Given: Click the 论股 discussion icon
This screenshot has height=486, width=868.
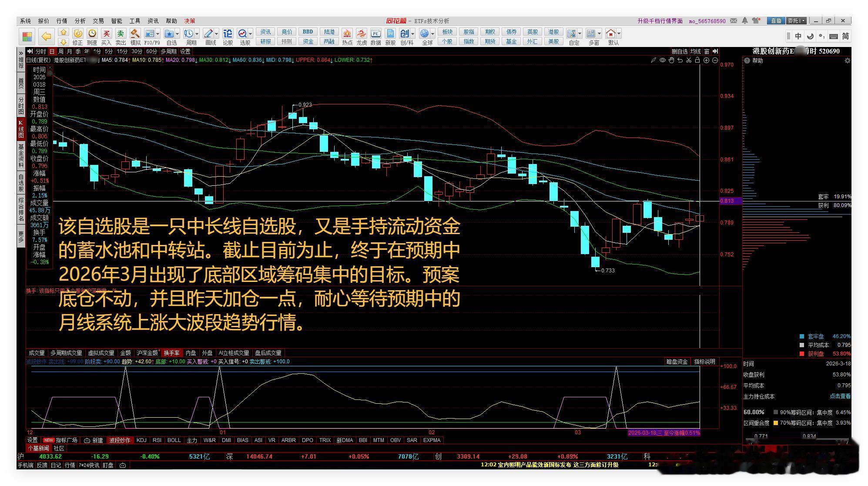Looking at the screenshot, I should coord(228,34).
